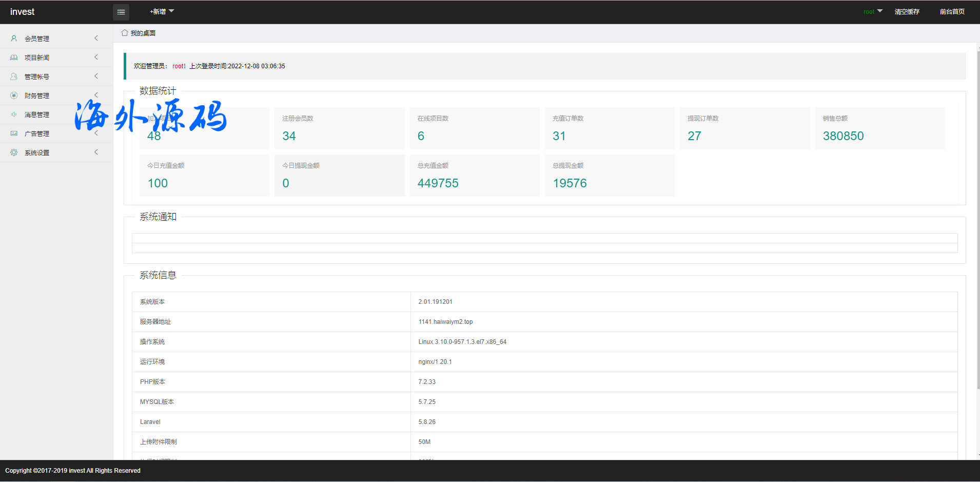Open the 财务管理 sidebar menu

tap(37, 95)
